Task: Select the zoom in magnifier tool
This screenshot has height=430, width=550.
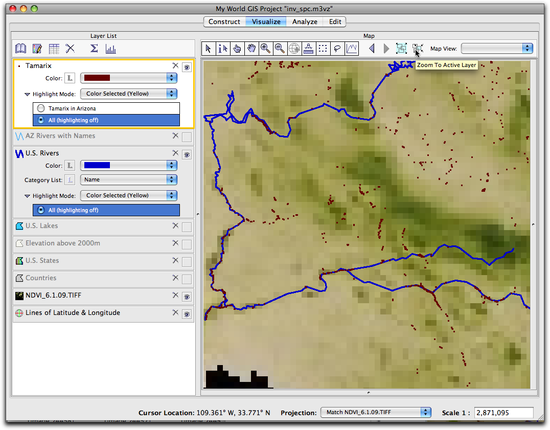Action: (266, 48)
